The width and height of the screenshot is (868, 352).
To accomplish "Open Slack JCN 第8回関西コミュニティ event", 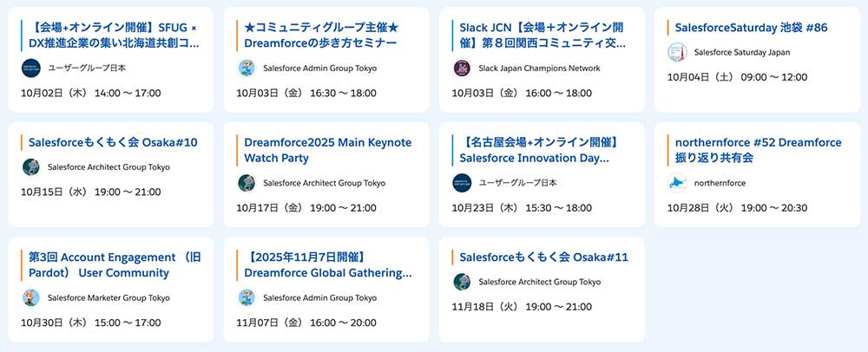I will point(542,36).
